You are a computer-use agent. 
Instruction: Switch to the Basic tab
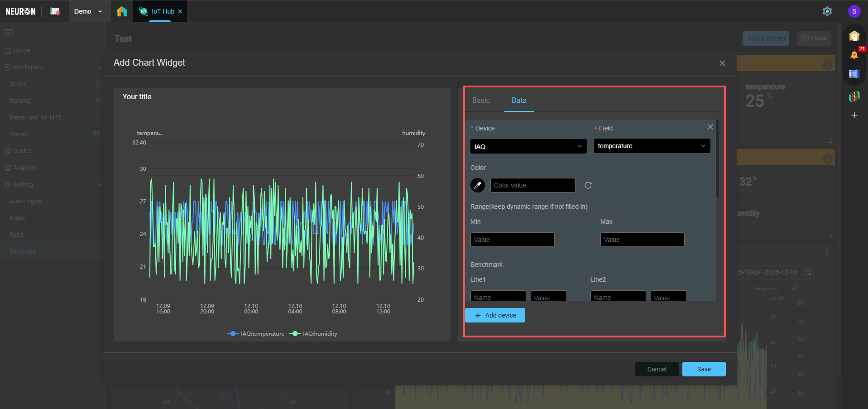[x=481, y=101]
